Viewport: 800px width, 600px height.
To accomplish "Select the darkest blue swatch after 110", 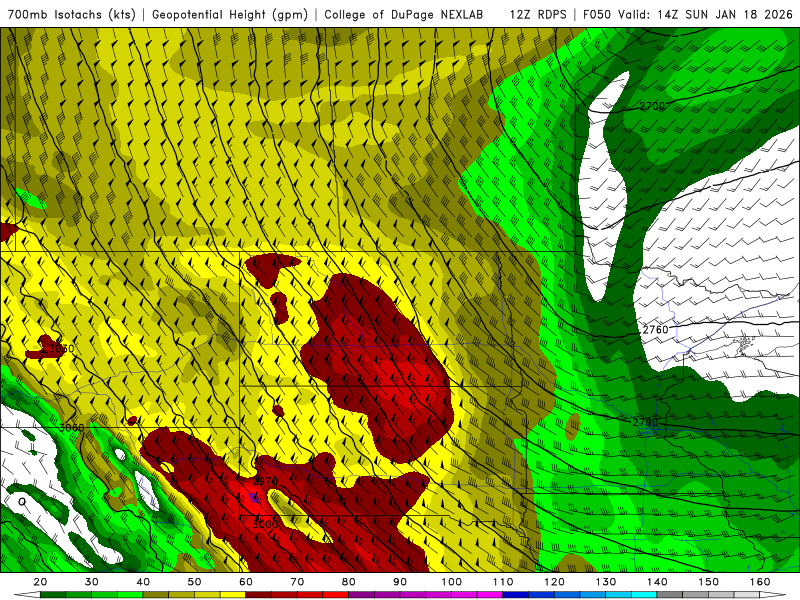I will pyautogui.click(x=515, y=595).
